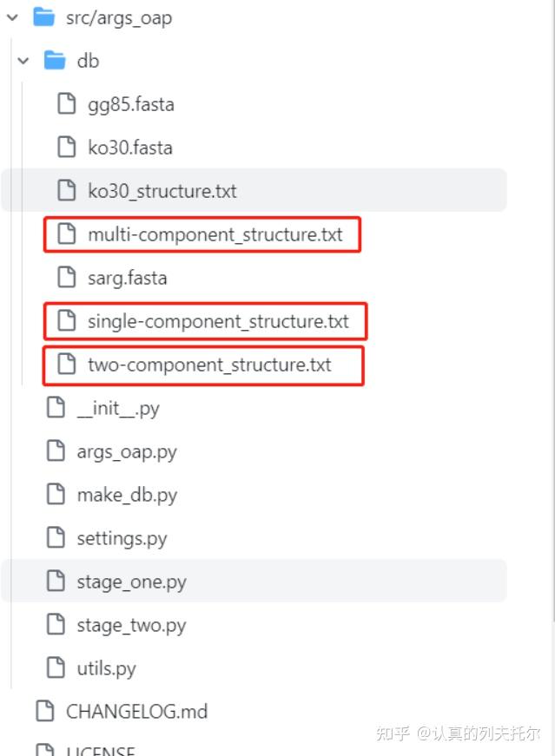Open utils.py file
Viewport: 555px width, 756px height.
pyautogui.click(x=106, y=668)
